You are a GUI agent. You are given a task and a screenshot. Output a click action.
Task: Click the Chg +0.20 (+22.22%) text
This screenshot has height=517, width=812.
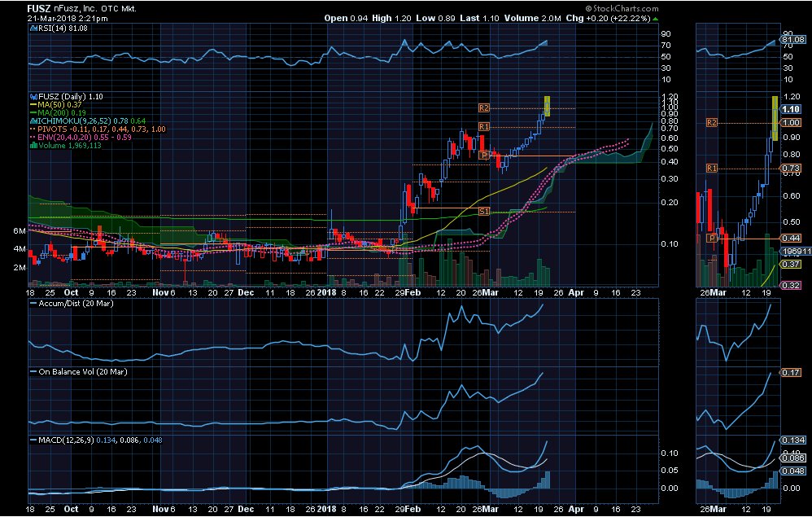[x=609, y=18]
